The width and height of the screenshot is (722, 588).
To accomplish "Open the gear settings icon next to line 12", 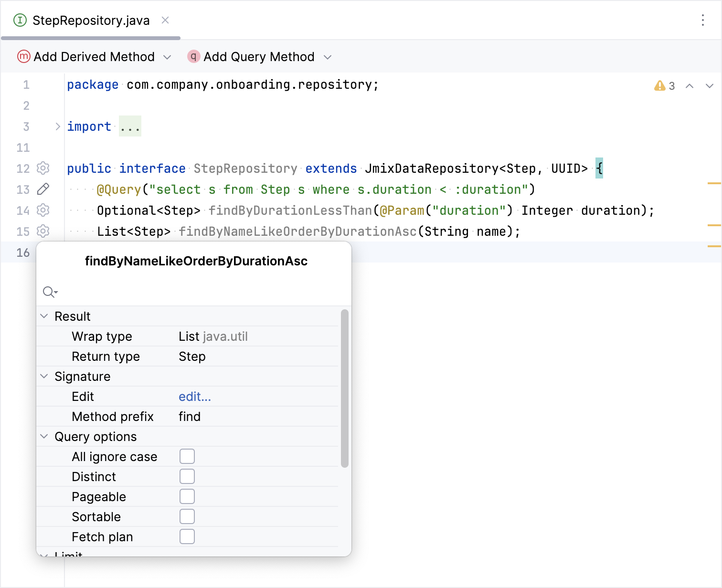I will (x=43, y=168).
